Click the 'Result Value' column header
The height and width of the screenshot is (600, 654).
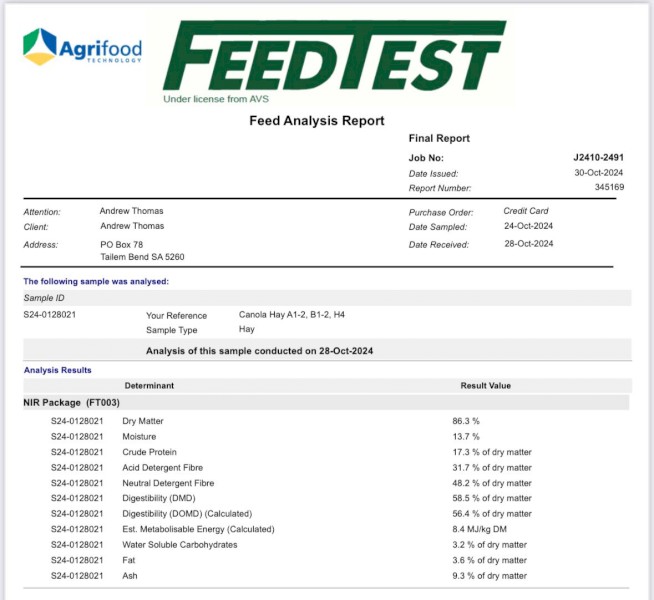tap(485, 386)
